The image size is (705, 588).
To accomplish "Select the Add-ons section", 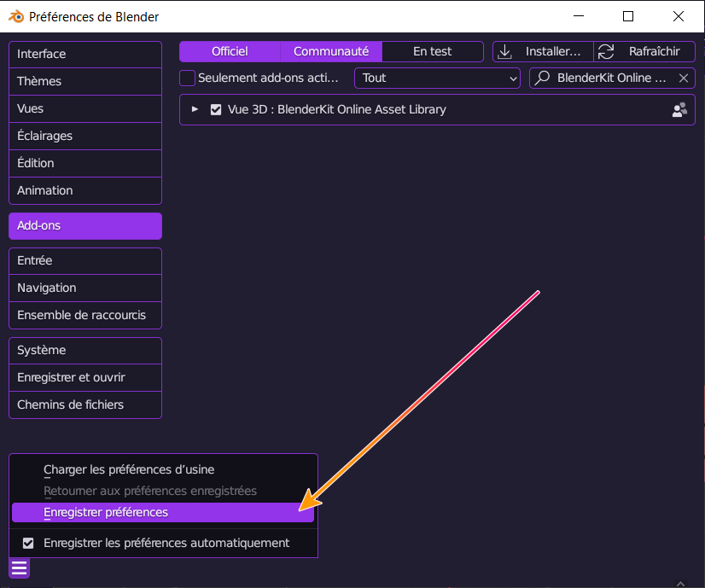I will (85, 226).
